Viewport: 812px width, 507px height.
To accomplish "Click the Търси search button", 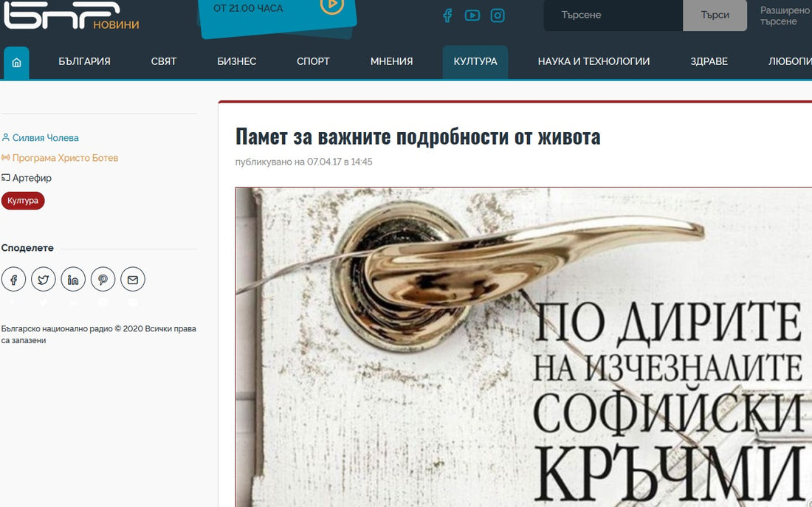I will (x=715, y=15).
